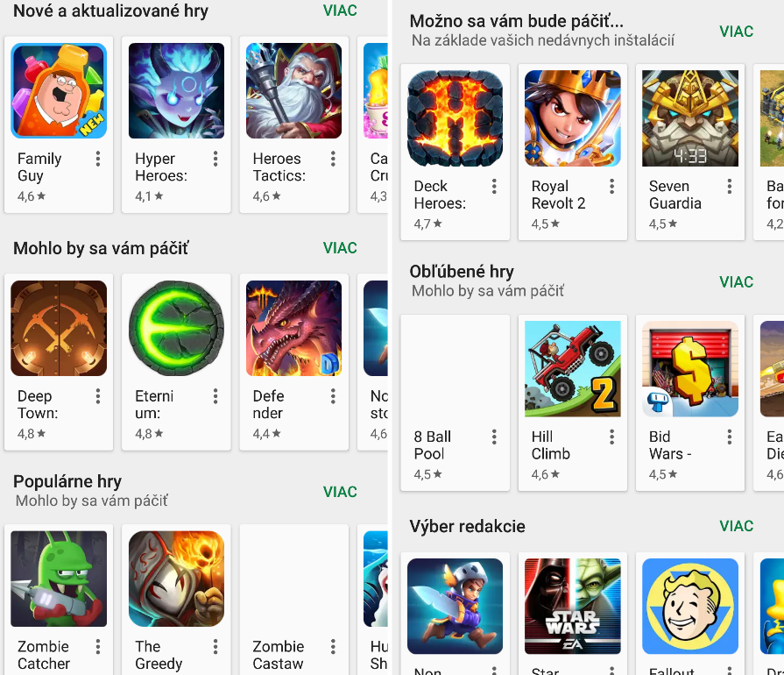Image resolution: width=784 pixels, height=675 pixels.
Task: Select the Eternium green rune icon
Action: point(176,328)
